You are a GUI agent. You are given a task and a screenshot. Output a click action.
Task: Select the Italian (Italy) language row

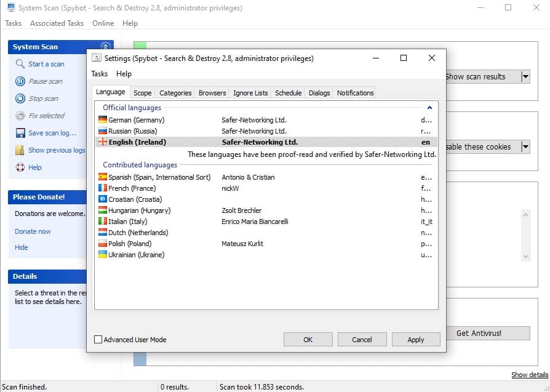266,222
